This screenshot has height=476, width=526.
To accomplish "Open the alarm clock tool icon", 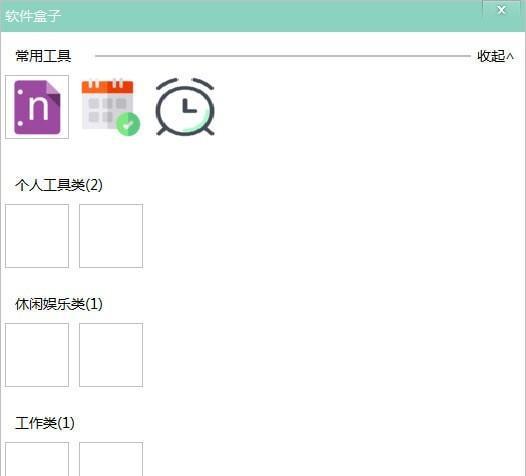I will tap(185, 107).
